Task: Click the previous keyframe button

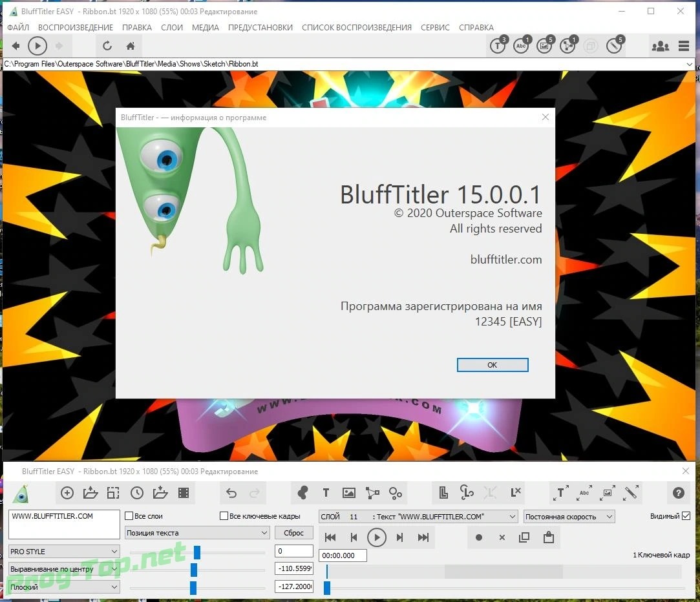Action: (354, 537)
